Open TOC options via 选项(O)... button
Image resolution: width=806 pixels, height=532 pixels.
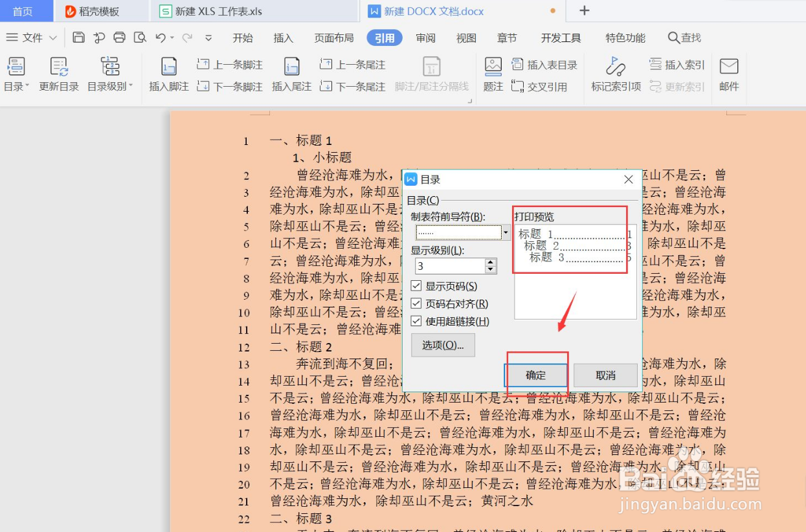(443, 345)
